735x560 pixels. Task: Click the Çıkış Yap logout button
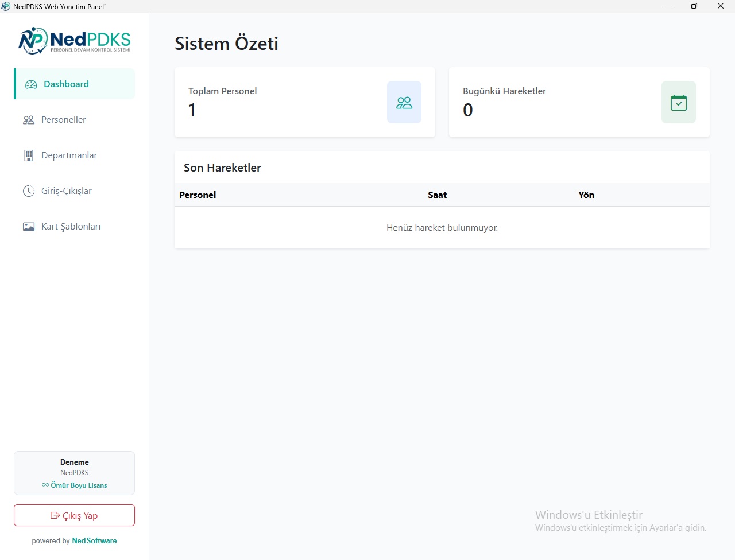pyautogui.click(x=75, y=515)
